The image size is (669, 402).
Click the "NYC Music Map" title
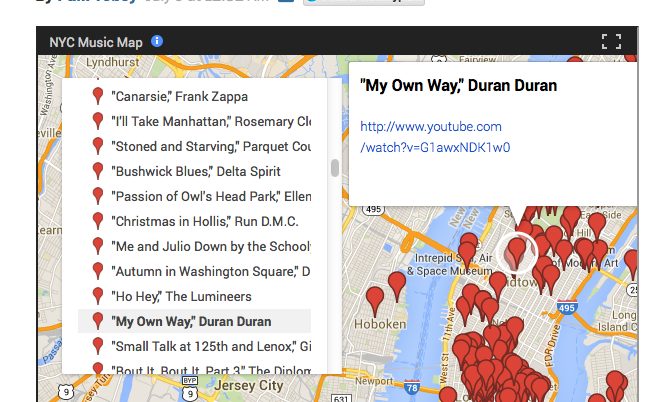click(96, 42)
